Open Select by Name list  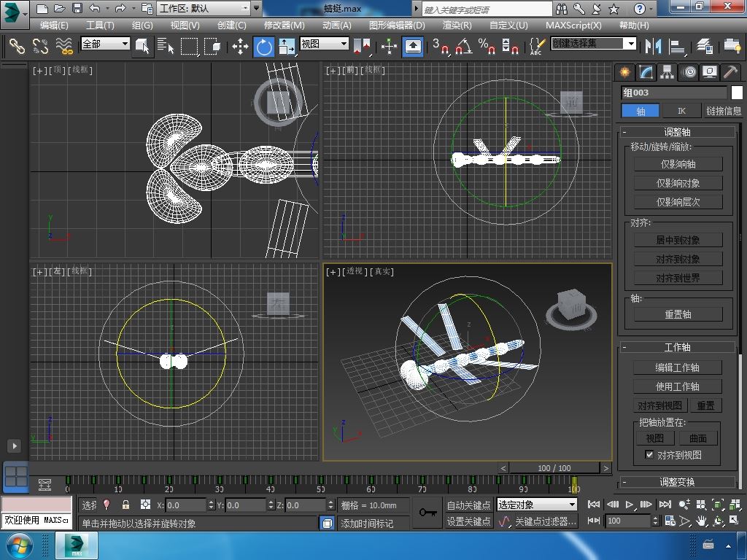[166, 46]
